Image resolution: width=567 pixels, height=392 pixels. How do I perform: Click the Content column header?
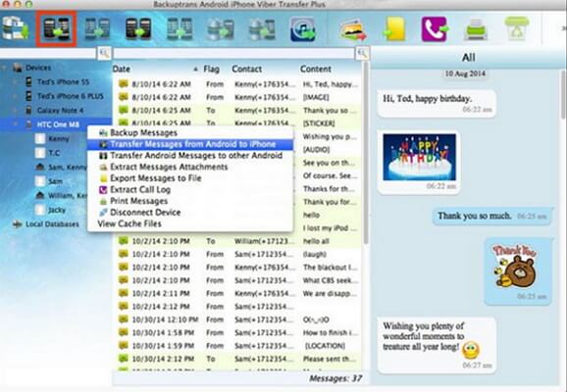[315, 69]
